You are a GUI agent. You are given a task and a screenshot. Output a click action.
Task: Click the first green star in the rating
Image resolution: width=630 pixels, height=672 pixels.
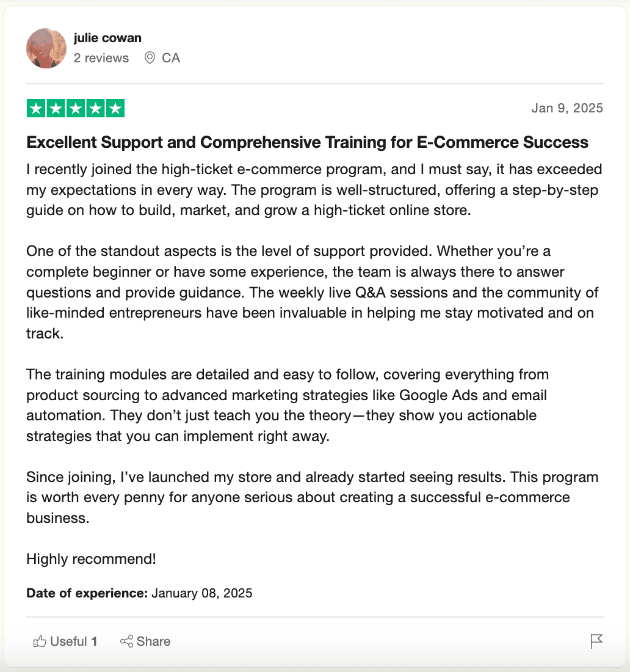coord(37,109)
